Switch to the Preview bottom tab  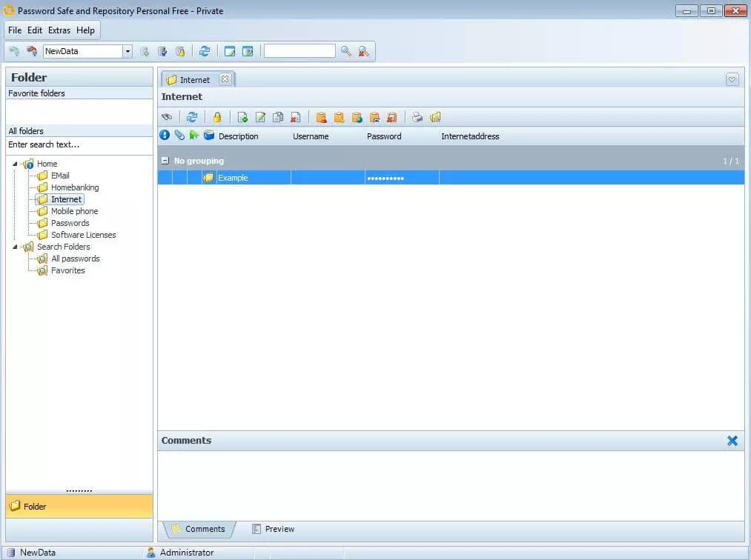274,529
